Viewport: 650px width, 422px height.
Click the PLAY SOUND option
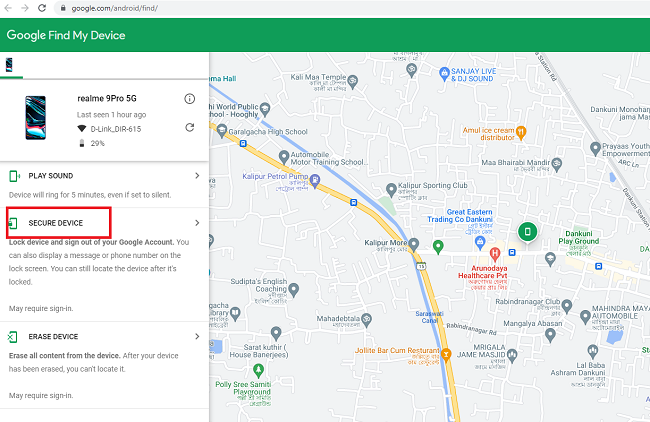pyautogui.click(x=51, y=176)
